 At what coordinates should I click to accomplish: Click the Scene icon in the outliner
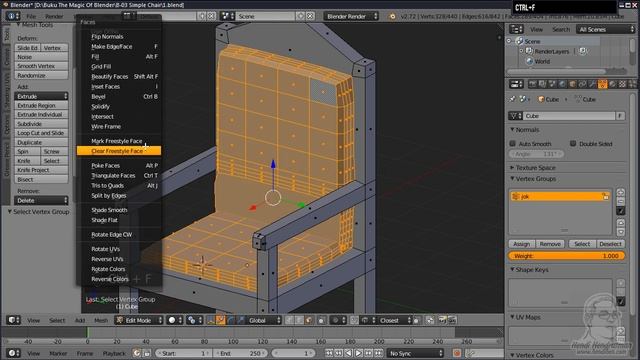(519, 41)
